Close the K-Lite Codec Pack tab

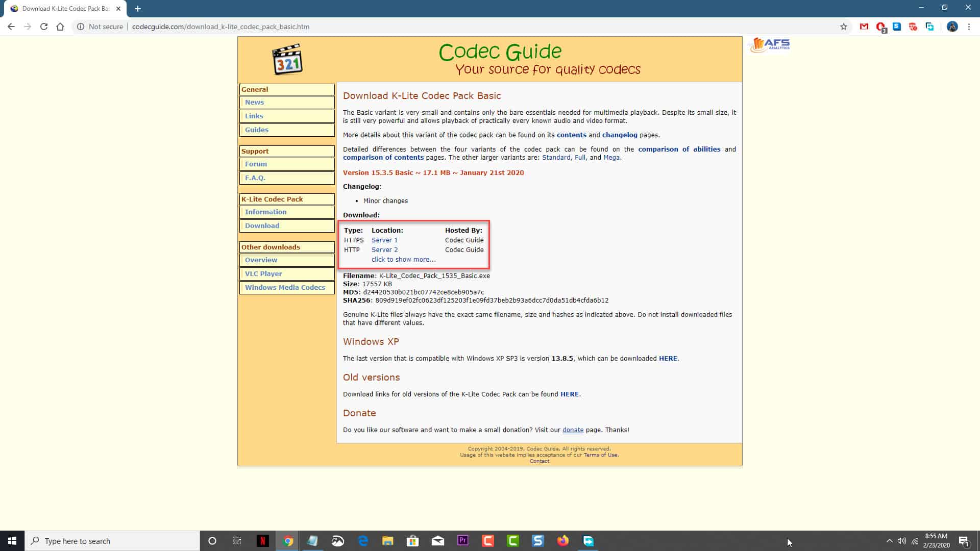pyautogui.click(x=118, y=8)
